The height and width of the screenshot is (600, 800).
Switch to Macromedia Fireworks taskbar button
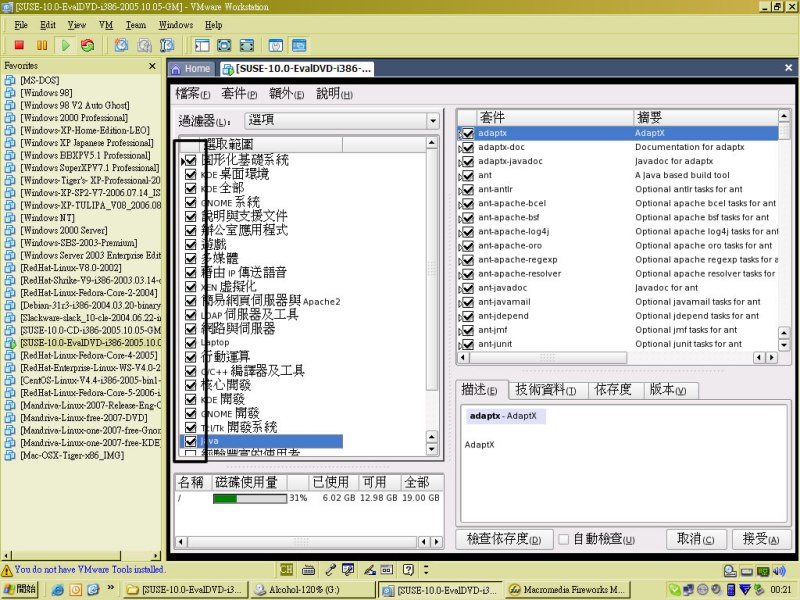[x=567, y=590]
